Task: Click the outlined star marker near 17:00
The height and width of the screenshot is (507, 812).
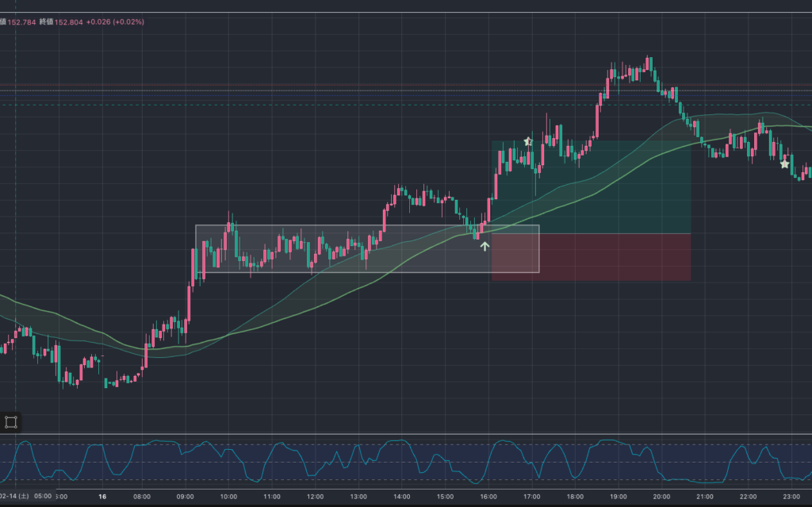Action: pyautogui.click(x=528, y=141)
